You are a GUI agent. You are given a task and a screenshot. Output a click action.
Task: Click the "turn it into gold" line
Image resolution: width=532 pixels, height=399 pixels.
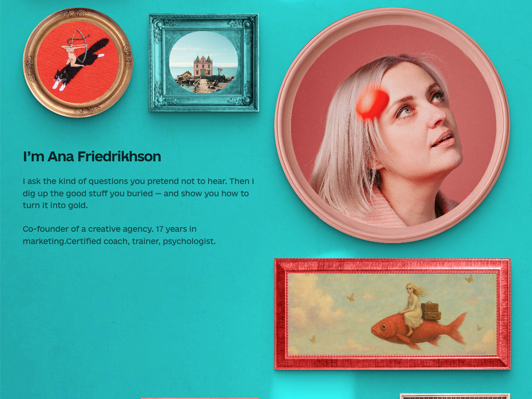[55, 205]
